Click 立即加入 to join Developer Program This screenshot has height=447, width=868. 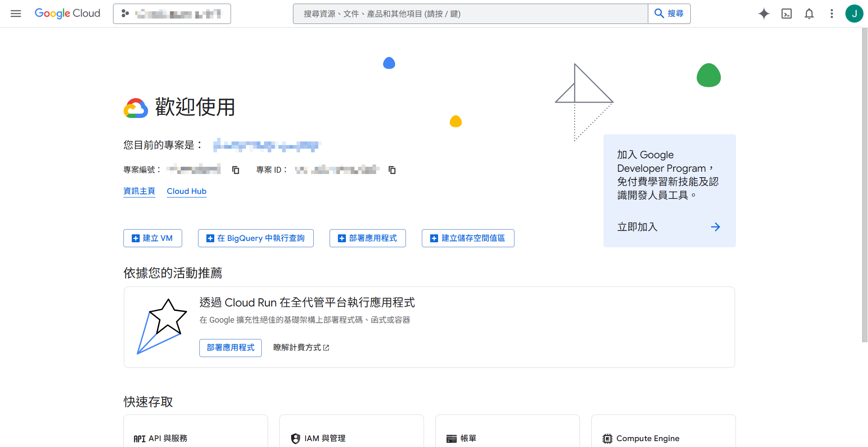coord(637,227)
